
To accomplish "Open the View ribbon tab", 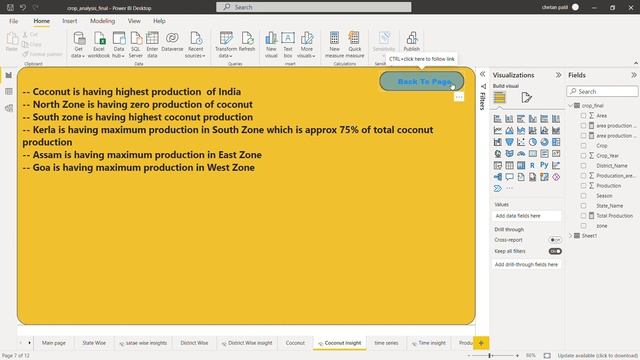I will (x=134, y=21).
